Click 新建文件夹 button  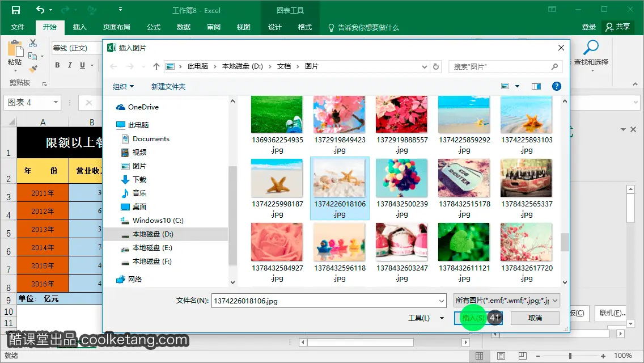click(x=168, y=87)
